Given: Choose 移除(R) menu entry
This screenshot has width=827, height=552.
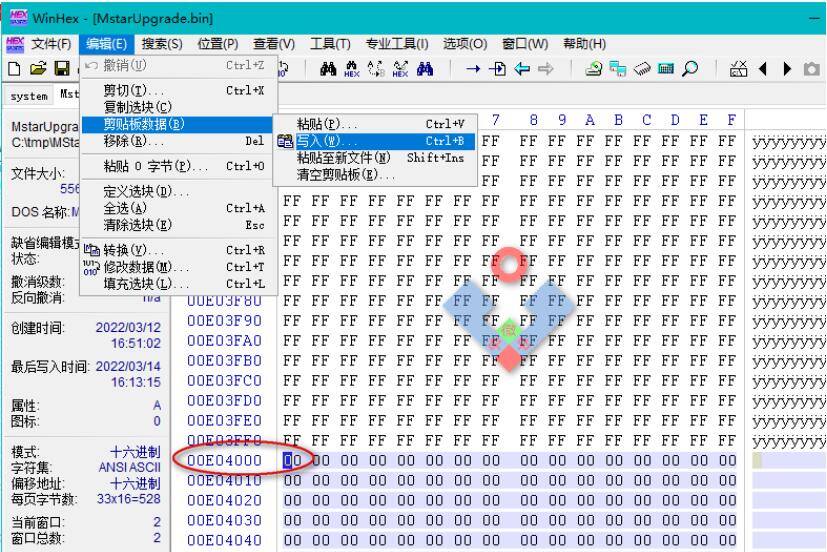Looking at the screenshot, I should pyautogui.click(x=178, y=141).
